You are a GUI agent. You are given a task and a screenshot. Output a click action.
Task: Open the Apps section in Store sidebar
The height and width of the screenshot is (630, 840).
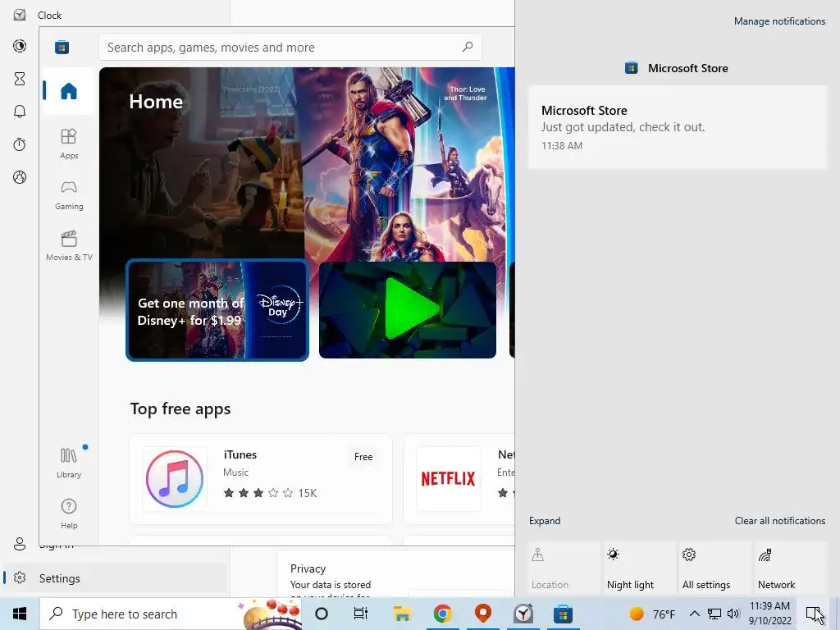(69, 144)
